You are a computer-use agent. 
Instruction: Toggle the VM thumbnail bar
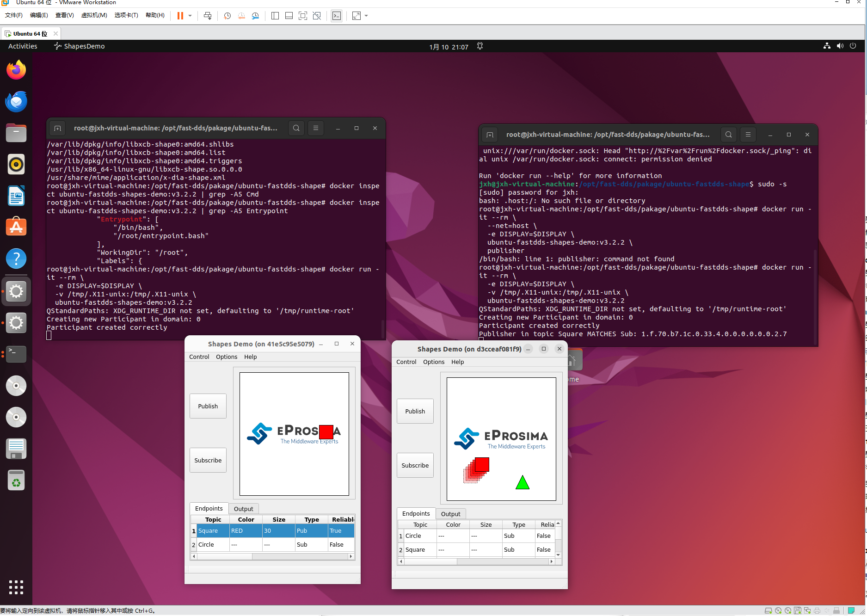click(x=289, y=15)
